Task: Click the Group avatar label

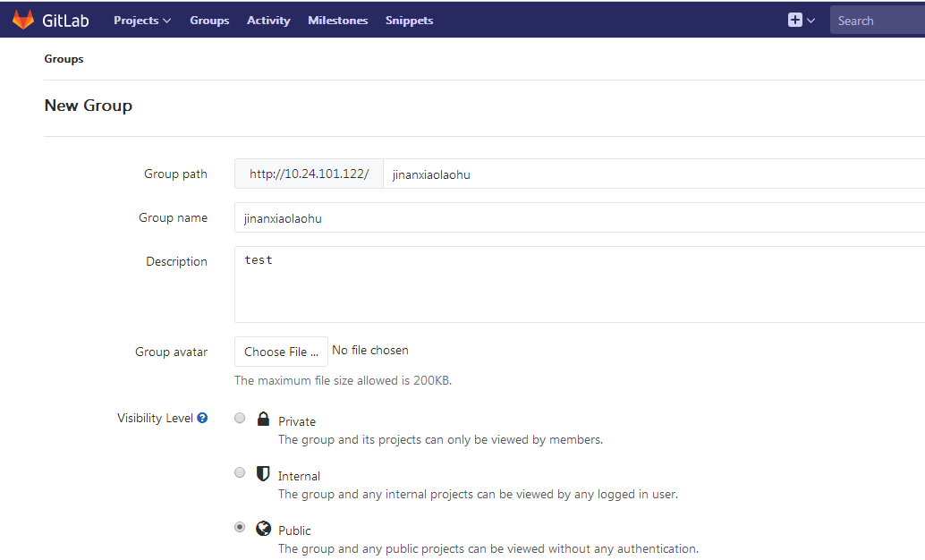Action: click(171, 352)
